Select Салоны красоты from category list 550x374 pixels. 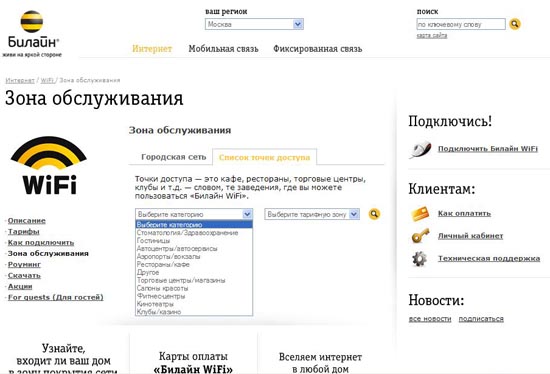point(194,288)
